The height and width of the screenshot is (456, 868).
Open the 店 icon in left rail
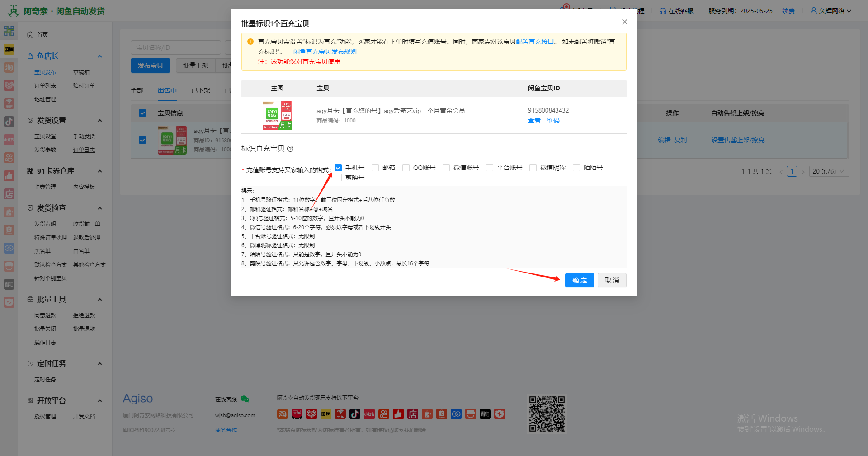click(x=9, y=194)
